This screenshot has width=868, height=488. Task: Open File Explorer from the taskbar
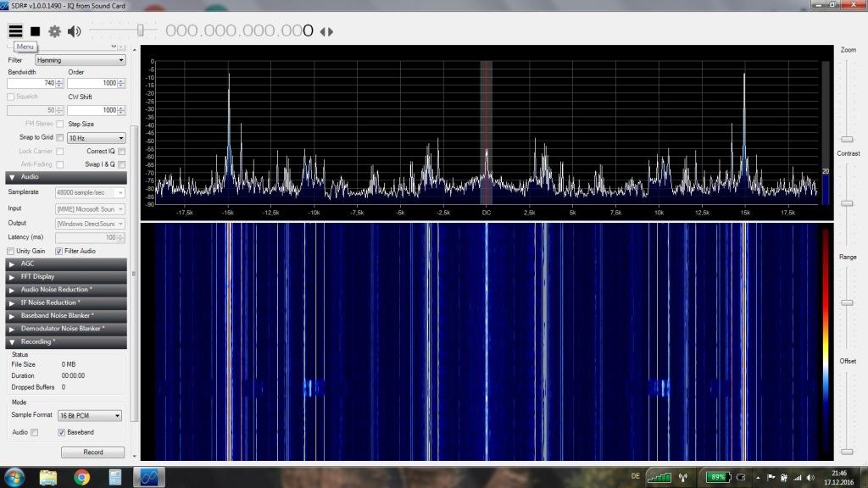pyautogui.click(x=48, y=477)
